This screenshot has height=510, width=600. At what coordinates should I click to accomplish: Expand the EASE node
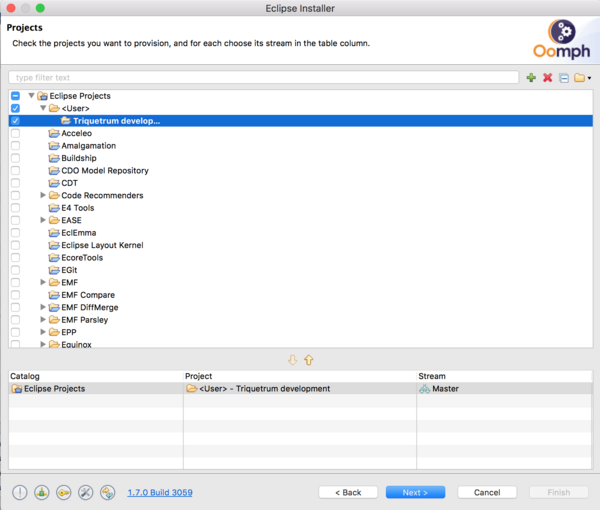43,220
